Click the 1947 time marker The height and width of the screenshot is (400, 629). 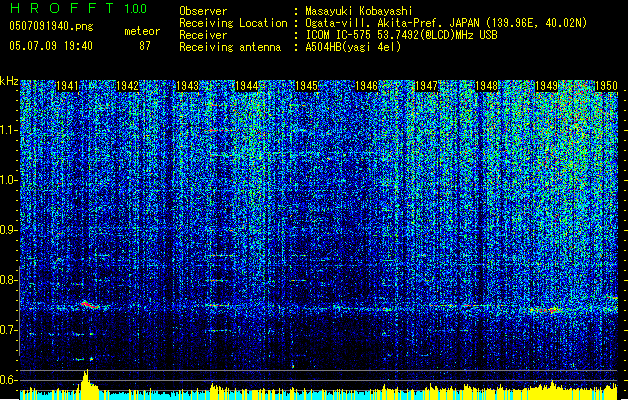[x=426, y=86]
